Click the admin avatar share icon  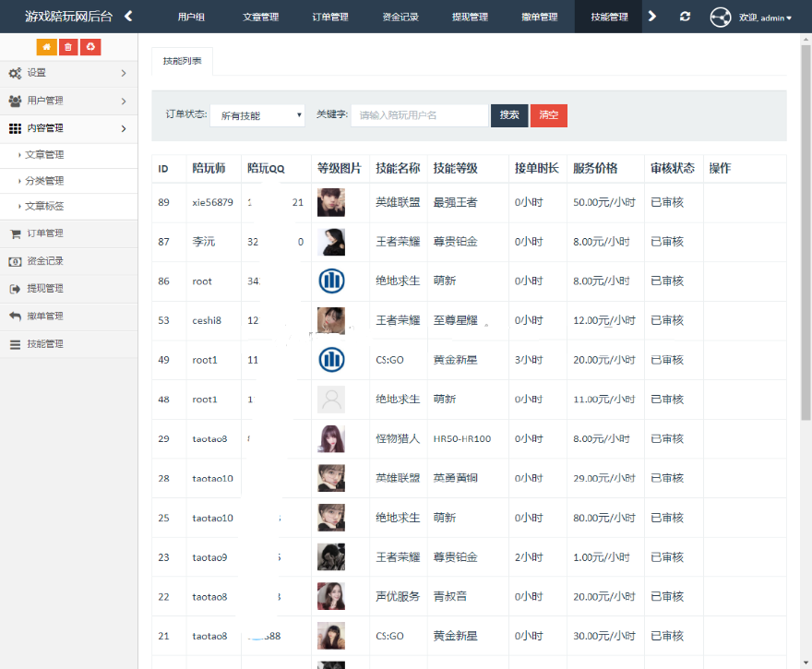tap(720, 17)
